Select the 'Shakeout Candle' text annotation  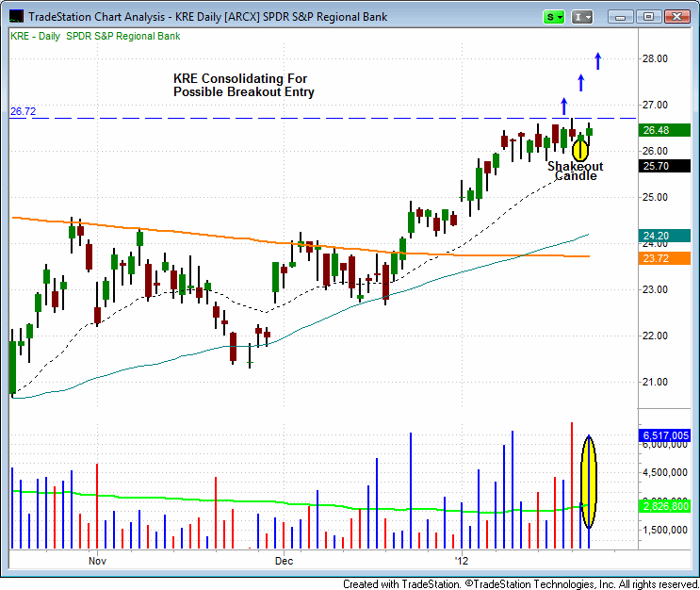click(x=575, y=171)
